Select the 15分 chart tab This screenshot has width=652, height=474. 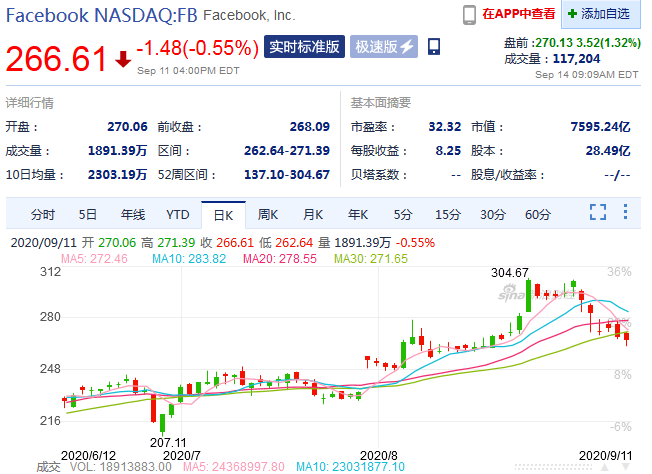click(448, 215)
